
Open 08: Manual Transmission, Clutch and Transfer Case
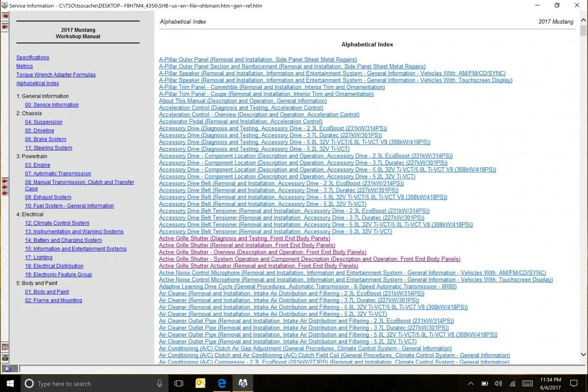(79, 185)
